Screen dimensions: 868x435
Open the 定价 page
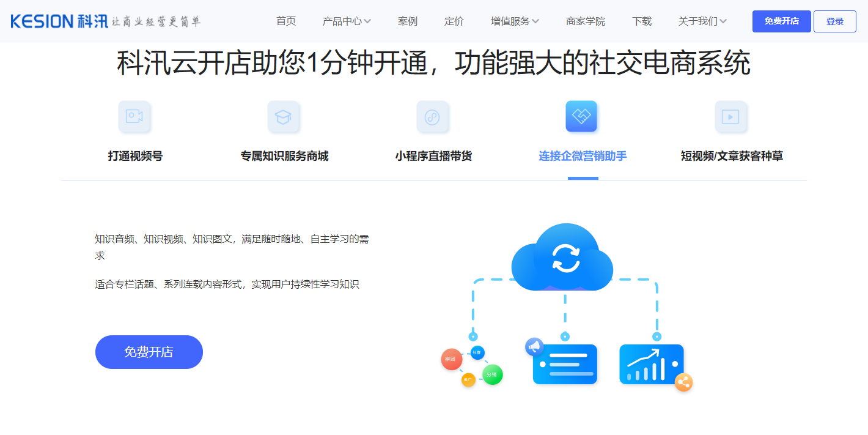(x=454, y=21)
